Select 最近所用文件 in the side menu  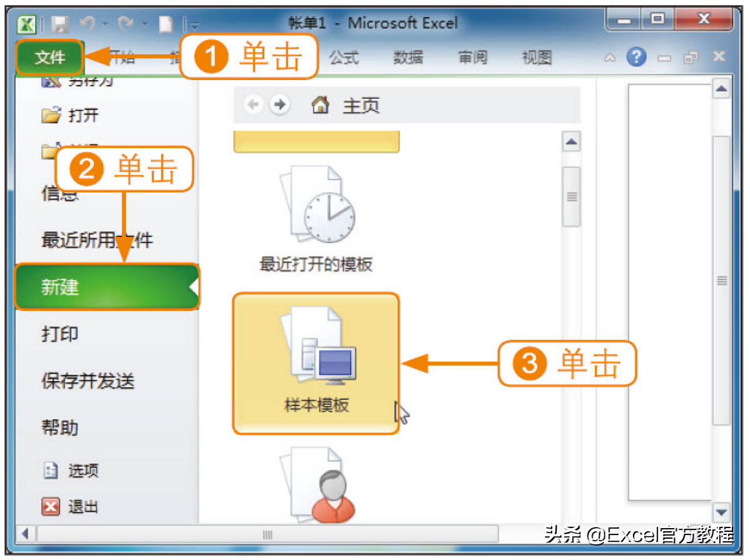point(97,240)
